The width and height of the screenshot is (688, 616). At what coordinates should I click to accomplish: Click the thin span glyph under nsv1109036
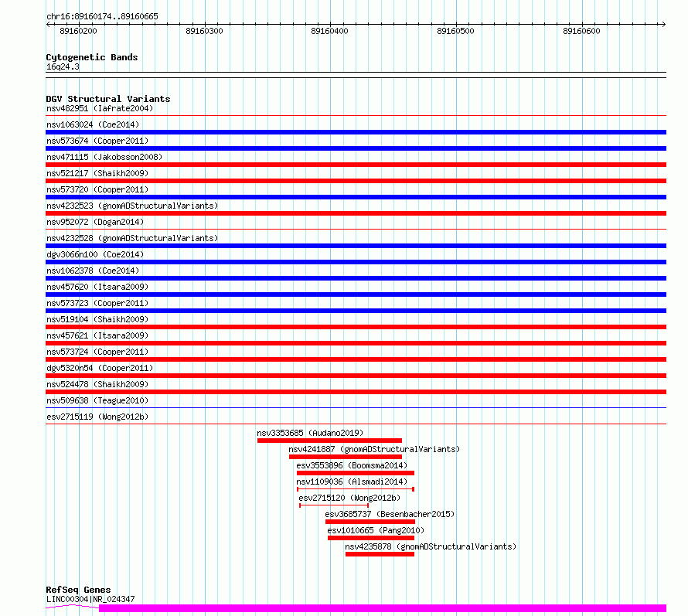(x=356, y=489)
